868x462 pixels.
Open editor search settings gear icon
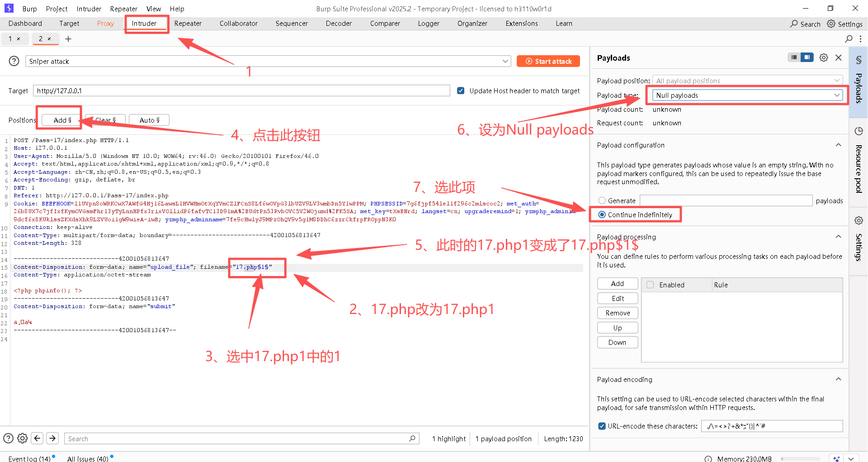[22, 438]
